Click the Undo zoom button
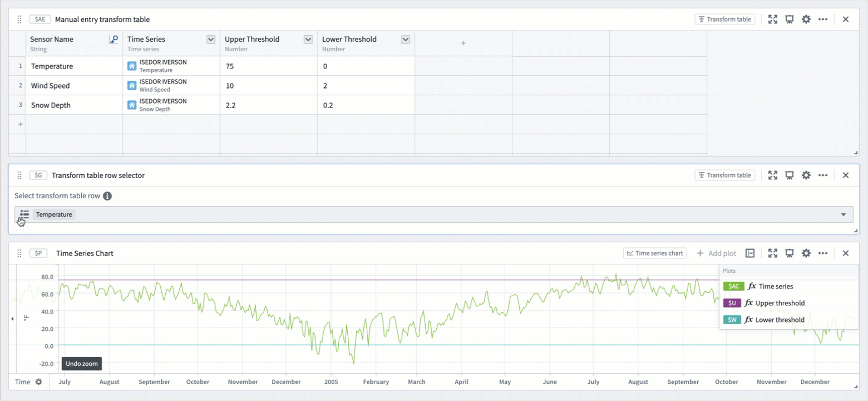The height and width of the screenshot is (401, 868). 82,364
